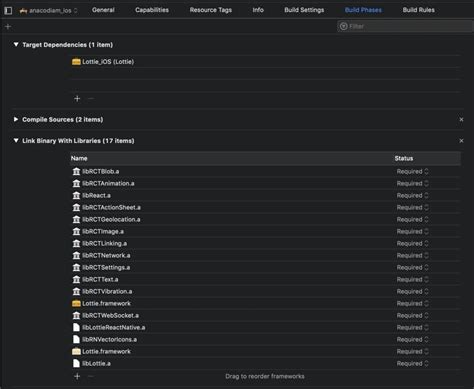Select the libRCTNetwork.a library icon
The height and width of the screenshot is (389, 474).
[x=76, y=255]
